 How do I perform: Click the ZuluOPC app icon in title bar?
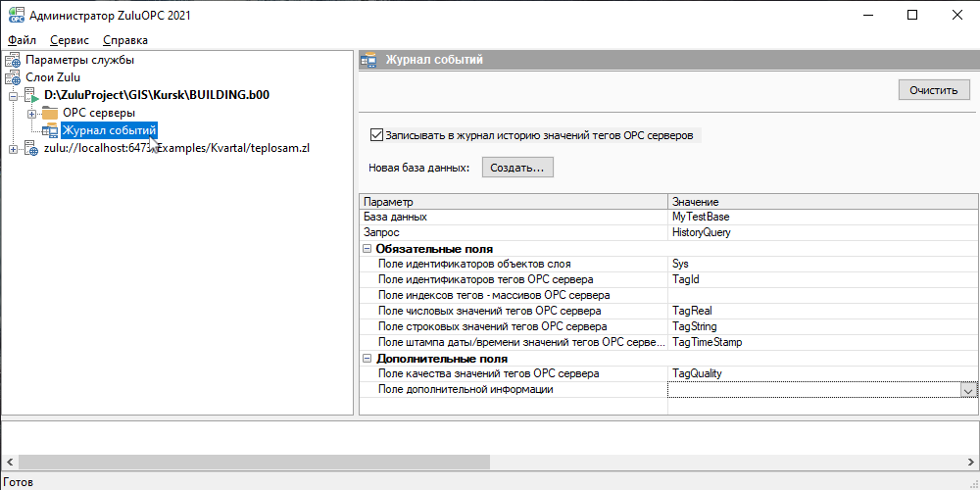click(x=15, y=16)
